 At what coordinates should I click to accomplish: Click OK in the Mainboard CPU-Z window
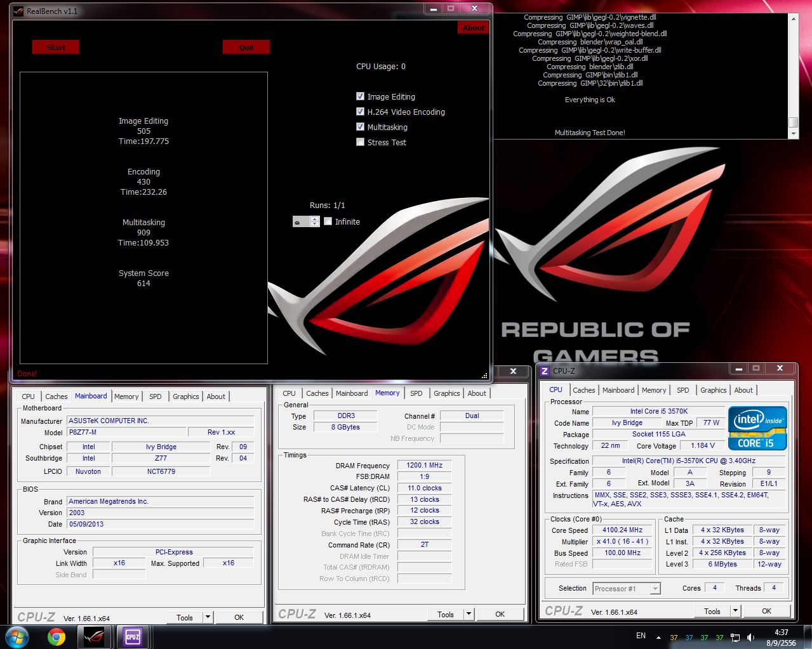pos(239,617)
